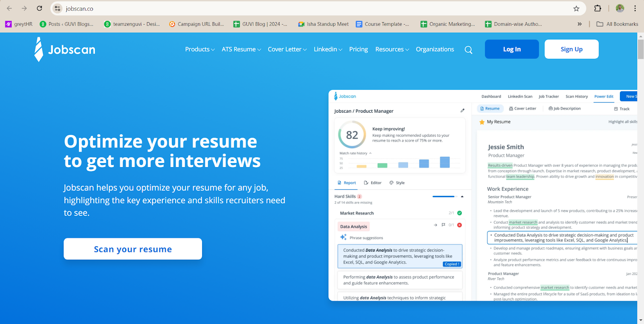644x324 pixels.
Task: Click the Scan your resume button
Action: click(133, 249)
